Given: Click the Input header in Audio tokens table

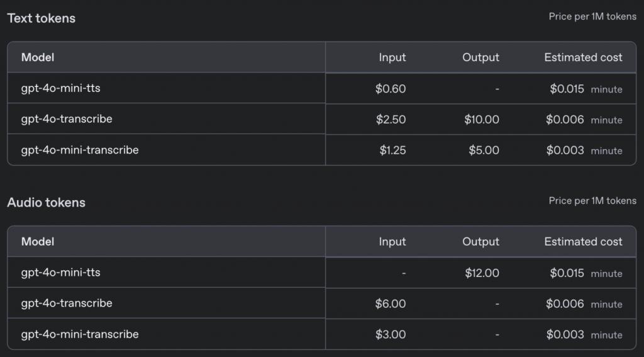Looking at the screenshot, I should (392, 242).
